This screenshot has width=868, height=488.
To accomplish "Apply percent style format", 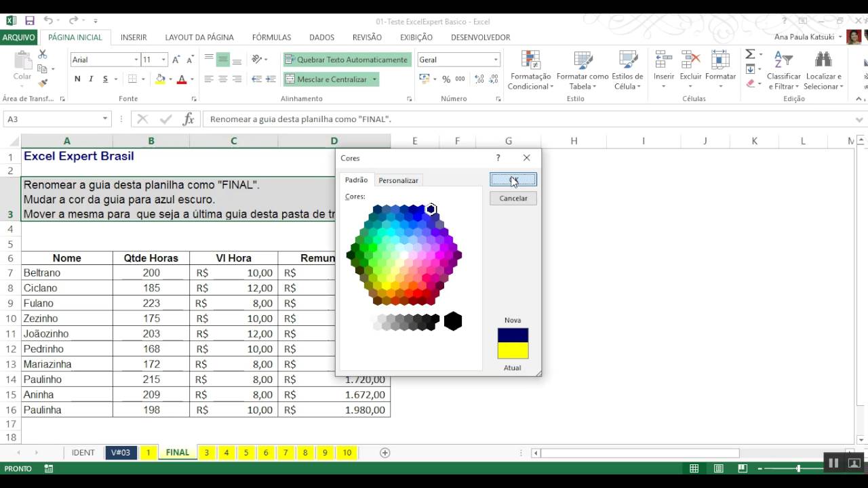I will [x=446, y=79].
